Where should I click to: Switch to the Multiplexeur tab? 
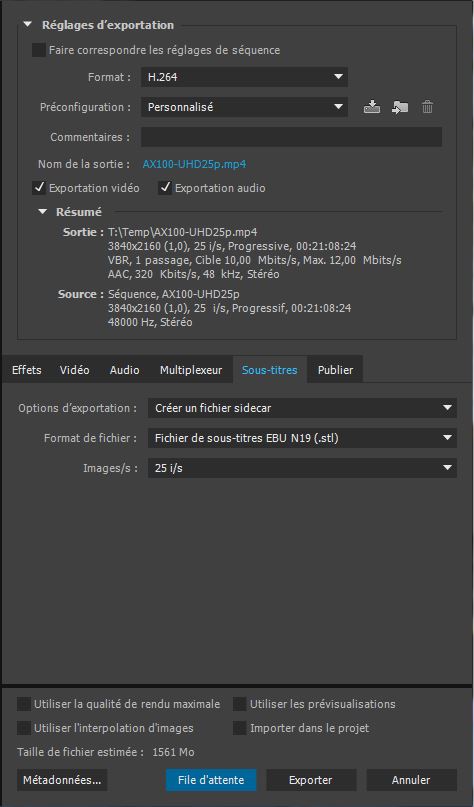click(191, 370)
